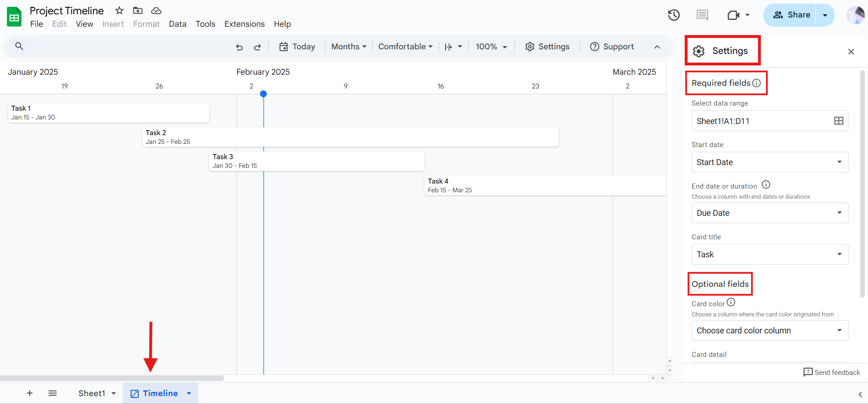This screenshot has height=404, width=868.
Task: Click the redo arrow icon
Action: tap(258, 47)
